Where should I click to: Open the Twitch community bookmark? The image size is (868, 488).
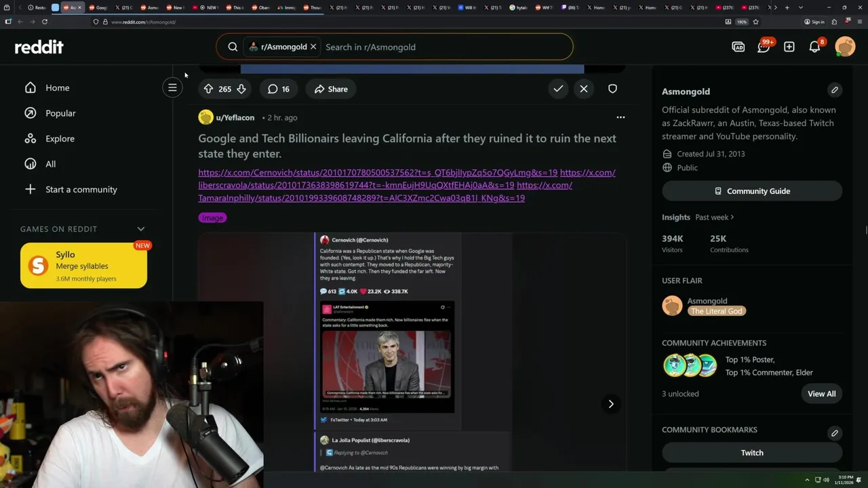point(752,453)
